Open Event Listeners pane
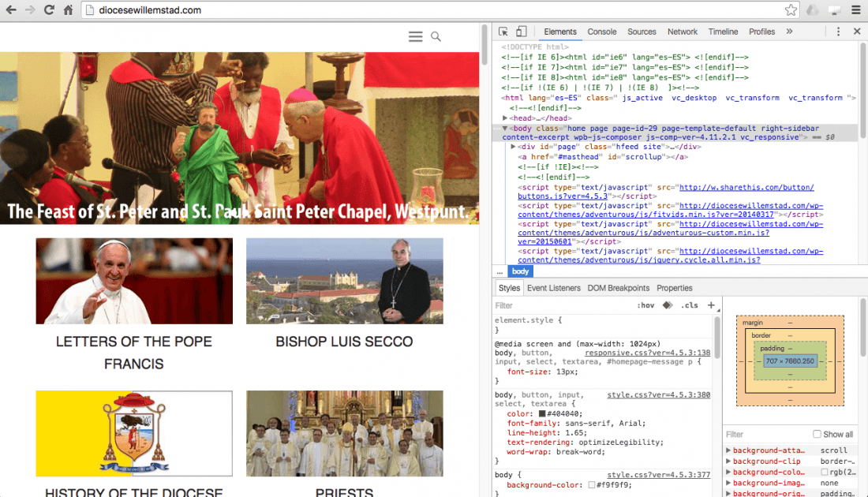868x497 pixels. tap(554, 288)
